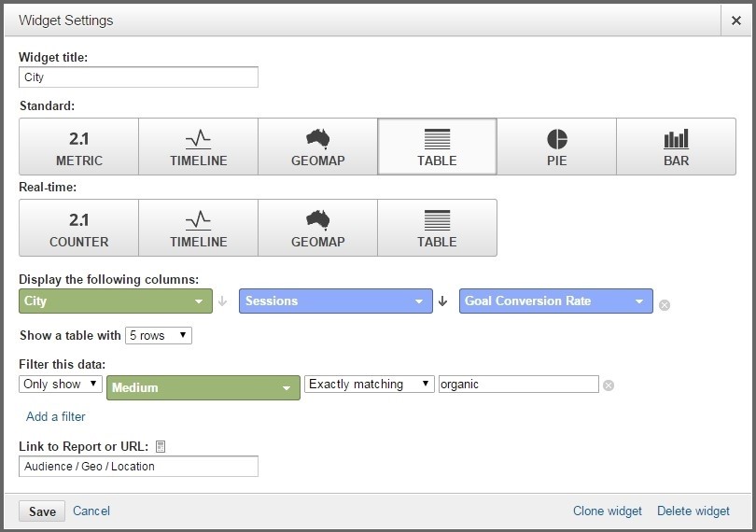Select the standard Table widget type
This screenshot has width=756, height=532.
(437, 147)
